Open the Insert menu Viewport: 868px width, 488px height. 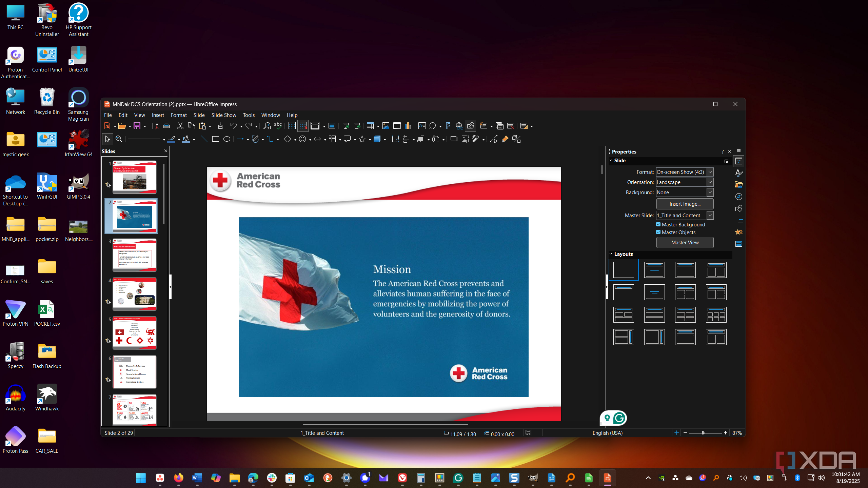pos(158,115)
